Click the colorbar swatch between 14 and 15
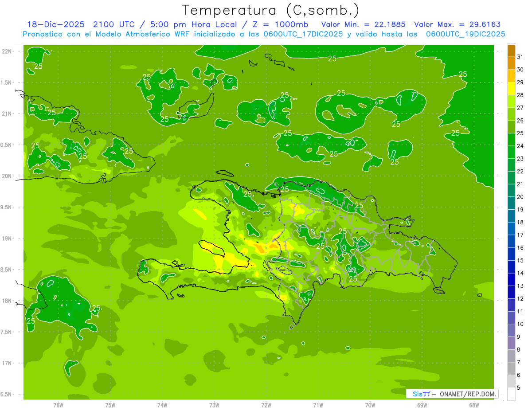 click(511, 267)
